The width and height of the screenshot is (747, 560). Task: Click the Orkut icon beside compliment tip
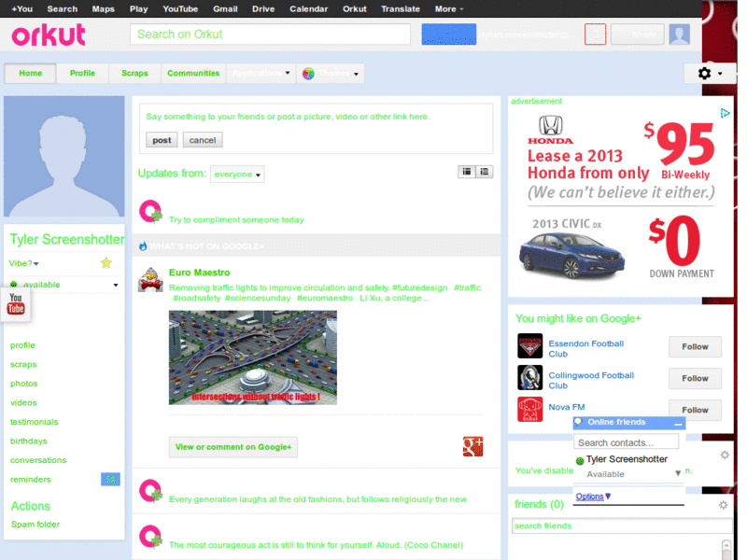tap(150, 212)
